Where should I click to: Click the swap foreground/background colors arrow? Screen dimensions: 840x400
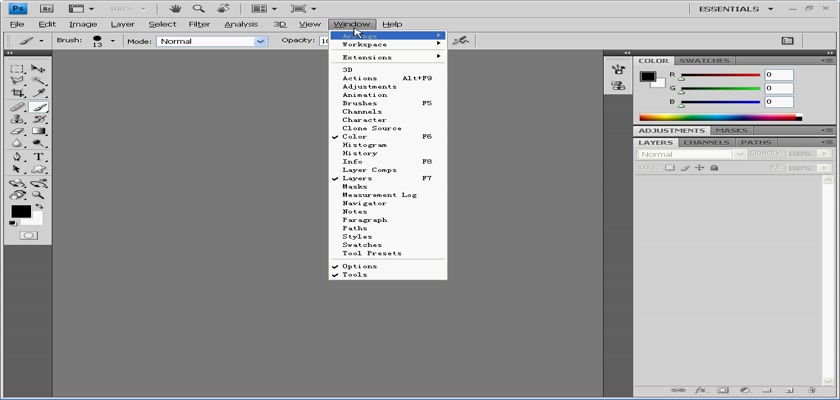(39, 206)
